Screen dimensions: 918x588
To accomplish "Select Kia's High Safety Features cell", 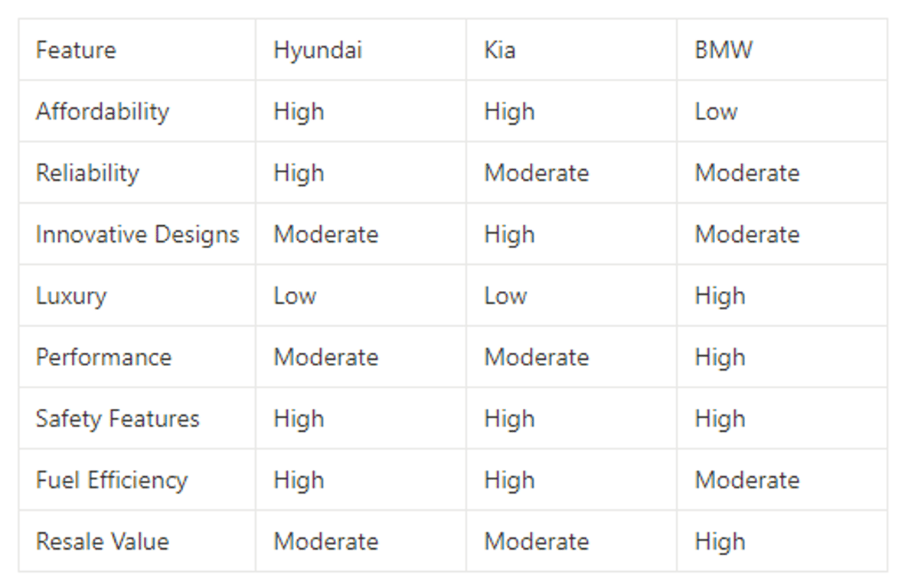I will pos(571,419).
